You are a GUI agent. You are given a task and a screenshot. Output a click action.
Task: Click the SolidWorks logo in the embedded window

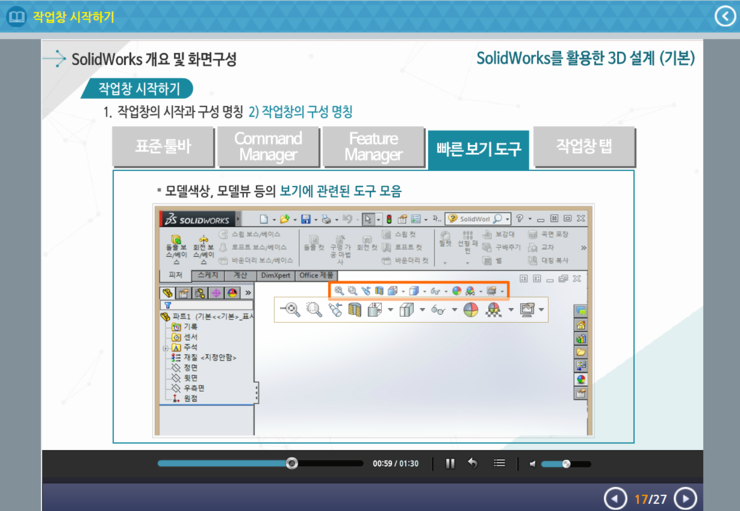pyautogui.click(x=197, y=219)
